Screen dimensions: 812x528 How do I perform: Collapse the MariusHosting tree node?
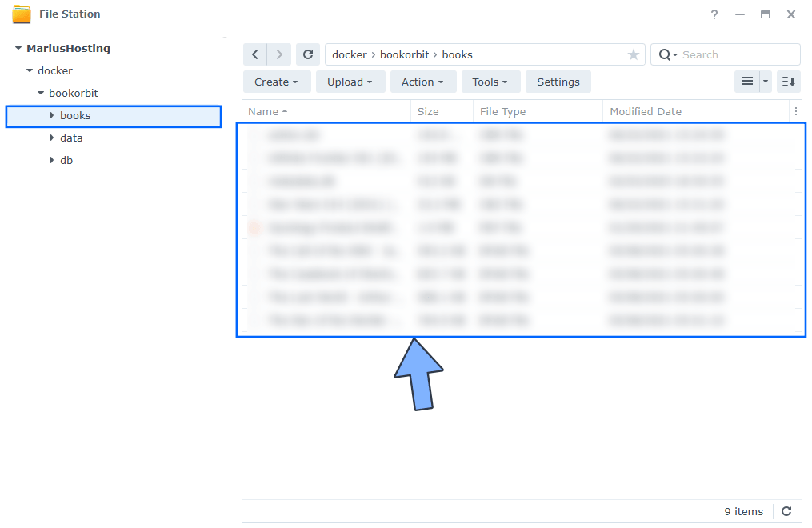18,48
